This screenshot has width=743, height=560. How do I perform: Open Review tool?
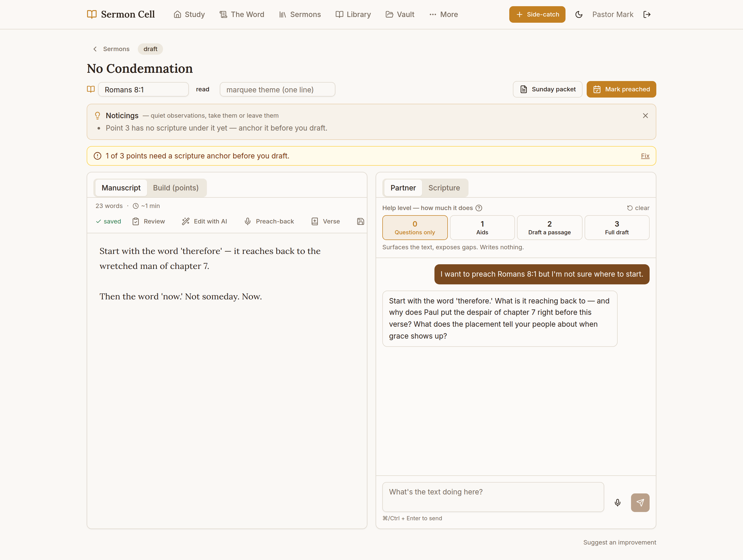pos(148,221)
